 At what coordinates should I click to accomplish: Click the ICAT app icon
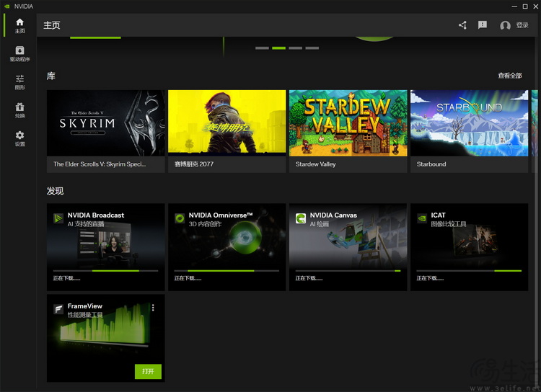click(x=422, y=218)
